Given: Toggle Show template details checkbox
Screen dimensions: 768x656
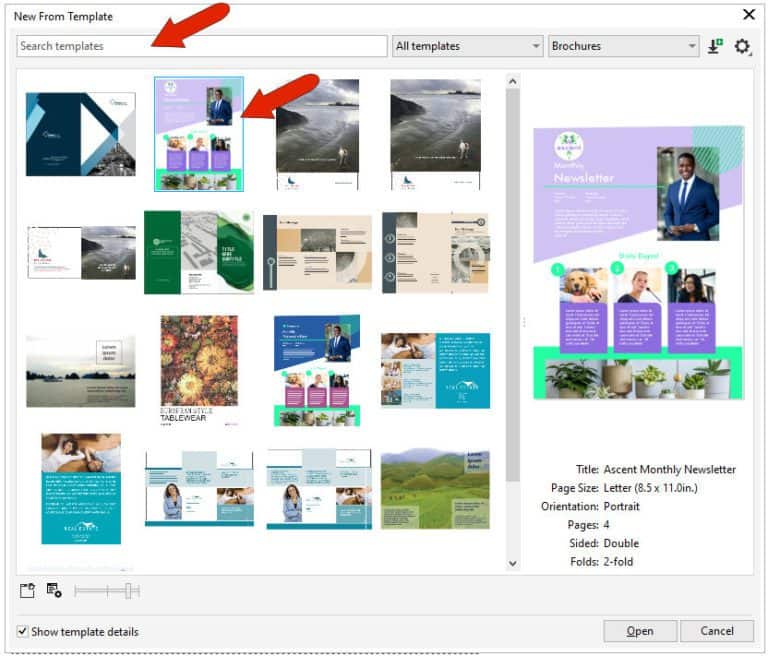Looking at the screenshot, I should click(23, 632).
